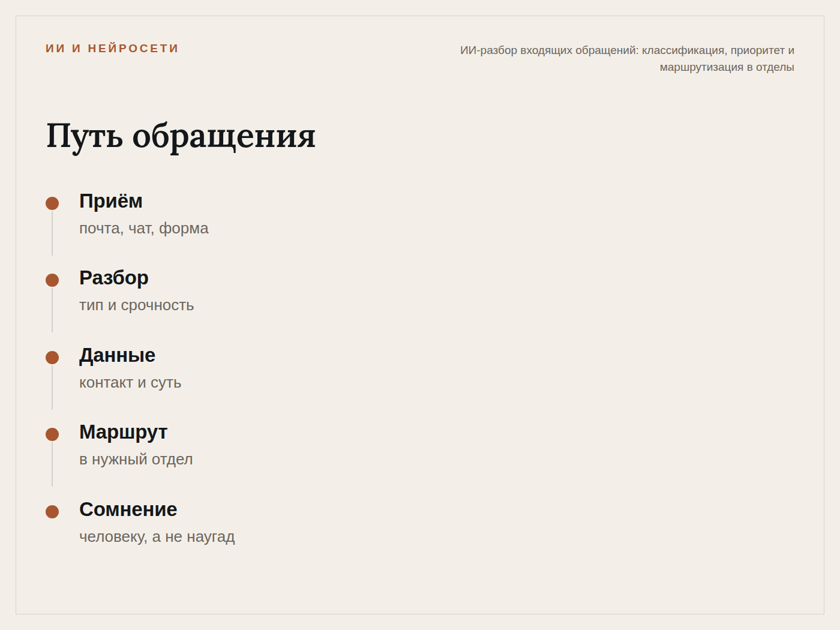The width and height of the screenshot is (840, 630).
Task: Click the timeline dot beside "Разбор"
Action: coord(52,280)
